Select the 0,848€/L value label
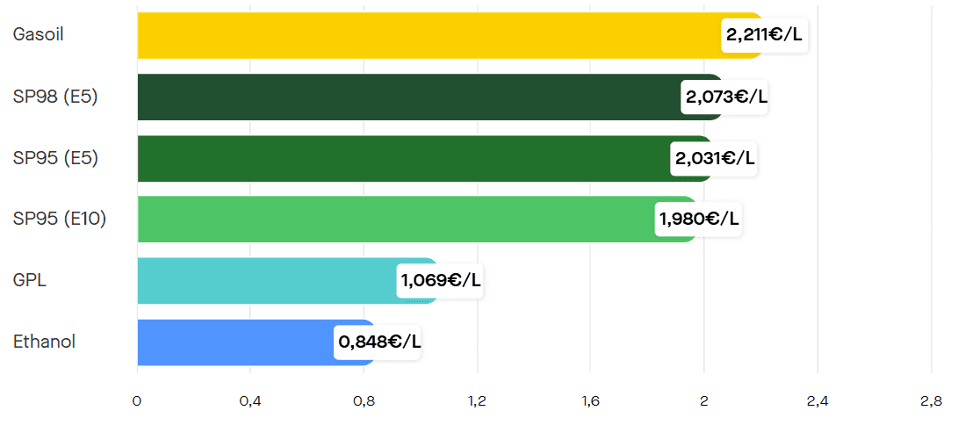 point(379,342)
